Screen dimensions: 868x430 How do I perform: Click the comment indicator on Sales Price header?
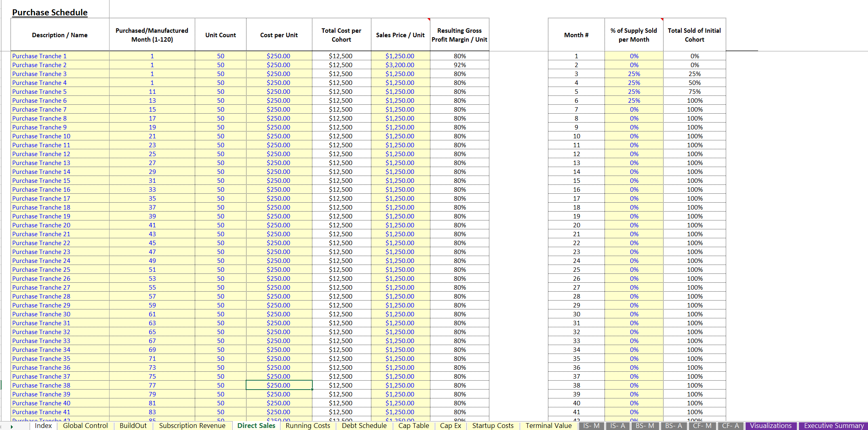[x=428, y=19]
